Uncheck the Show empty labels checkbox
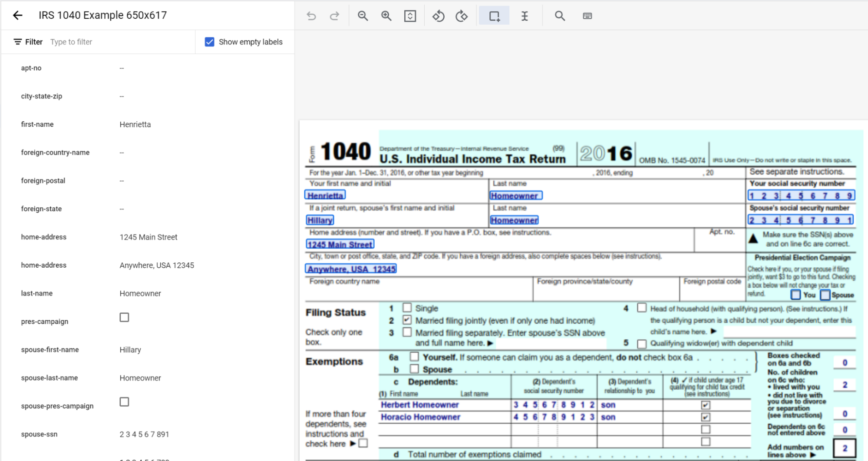This screenshot has width=868, height=461. pos(210,42)
